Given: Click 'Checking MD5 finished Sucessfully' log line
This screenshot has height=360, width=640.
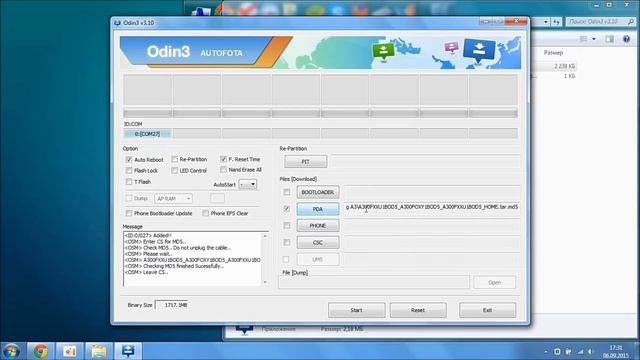Looking at the screenshot, I should point(175,266).
